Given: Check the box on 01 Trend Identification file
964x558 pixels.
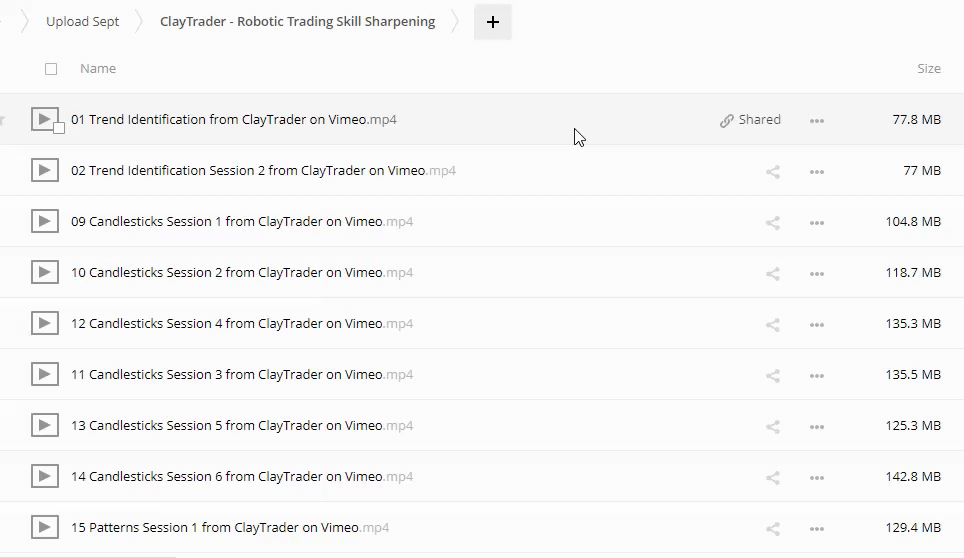Looking at the screenshot, I should pos(59,128).
